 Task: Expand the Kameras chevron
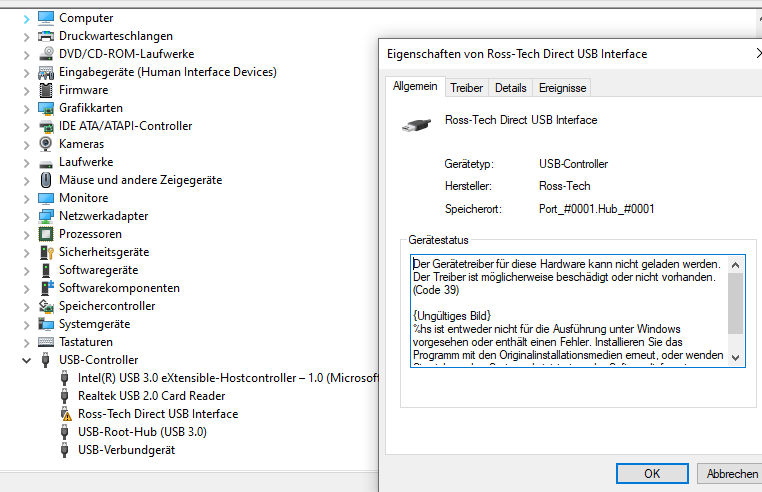point(26,145)
